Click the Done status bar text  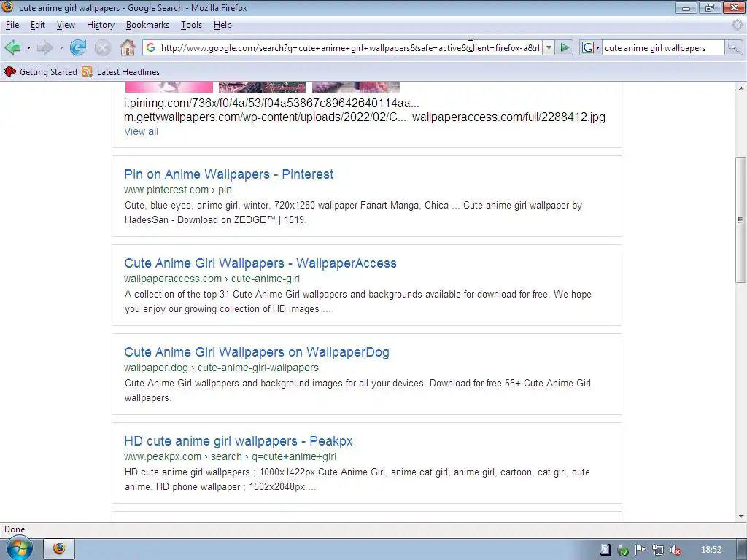pyautogui.click(x=15, y=529)
